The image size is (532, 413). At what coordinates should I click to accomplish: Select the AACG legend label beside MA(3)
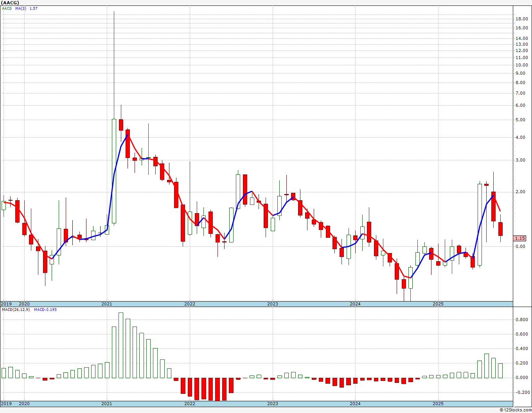point(7,8)
